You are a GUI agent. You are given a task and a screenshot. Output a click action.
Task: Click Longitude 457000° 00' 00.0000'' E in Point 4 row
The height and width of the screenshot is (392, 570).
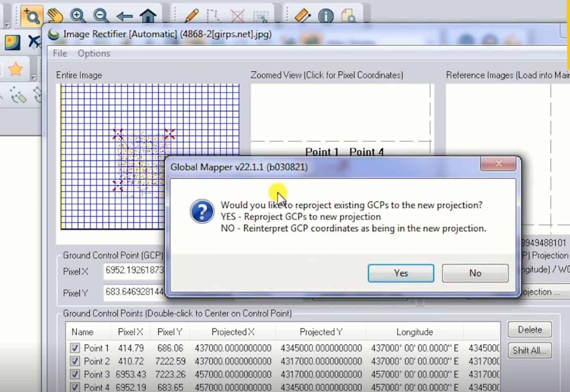[415, 387]
